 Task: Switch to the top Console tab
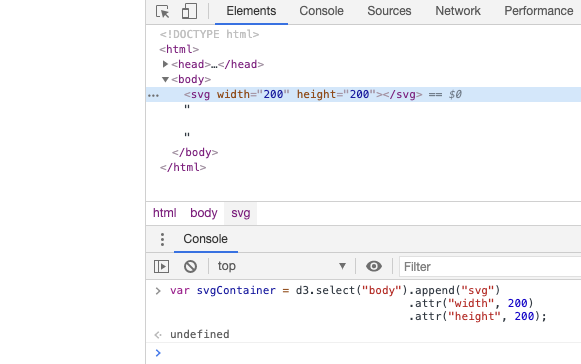321,11
